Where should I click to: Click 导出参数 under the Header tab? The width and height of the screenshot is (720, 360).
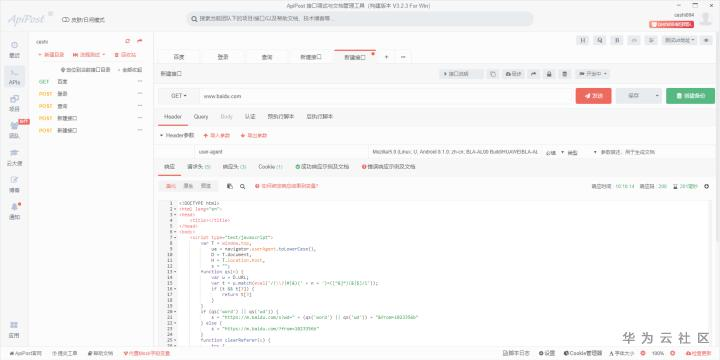pos(253,136)
